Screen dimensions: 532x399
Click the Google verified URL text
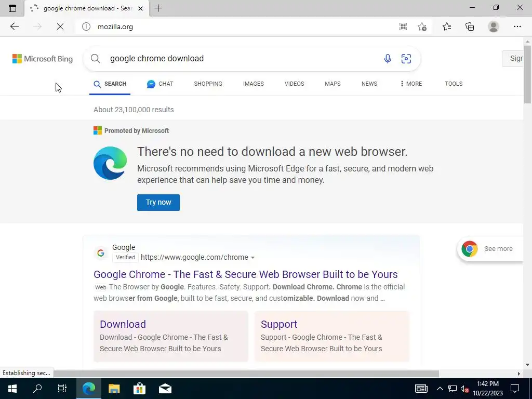tap(194, 257)
